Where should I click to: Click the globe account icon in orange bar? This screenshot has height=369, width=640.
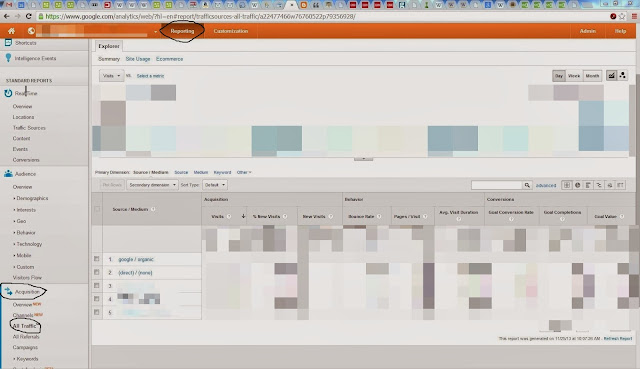31,31
